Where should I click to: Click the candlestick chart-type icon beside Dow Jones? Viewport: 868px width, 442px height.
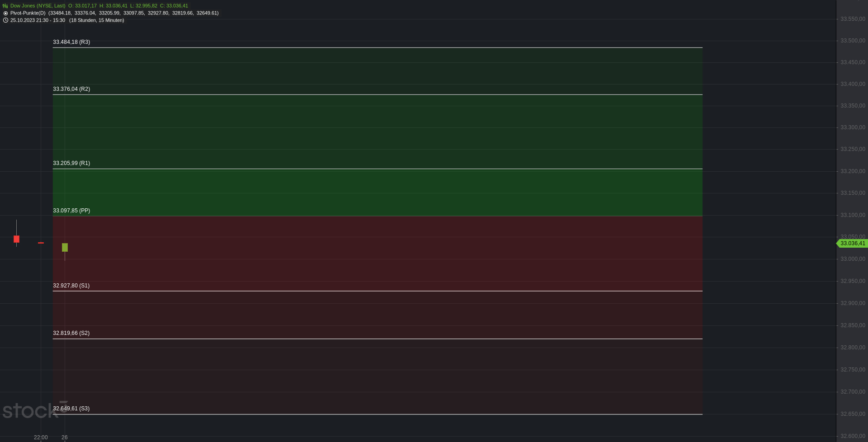[x=5, y=6]
